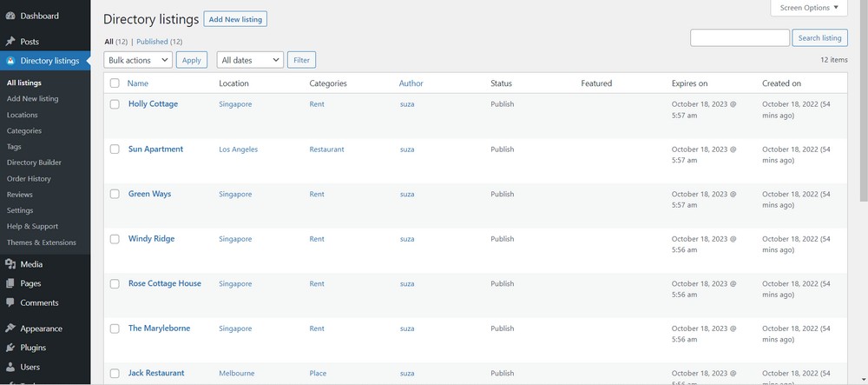Screen dimensions: 868x385
Task: Open the Bulk actions dropdown
Action: (138, 60)
